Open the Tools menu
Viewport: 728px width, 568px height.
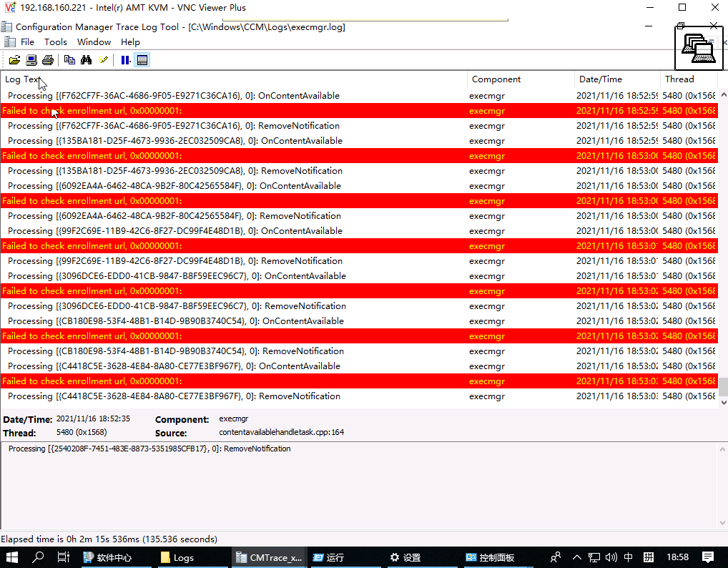coord(56,41)
